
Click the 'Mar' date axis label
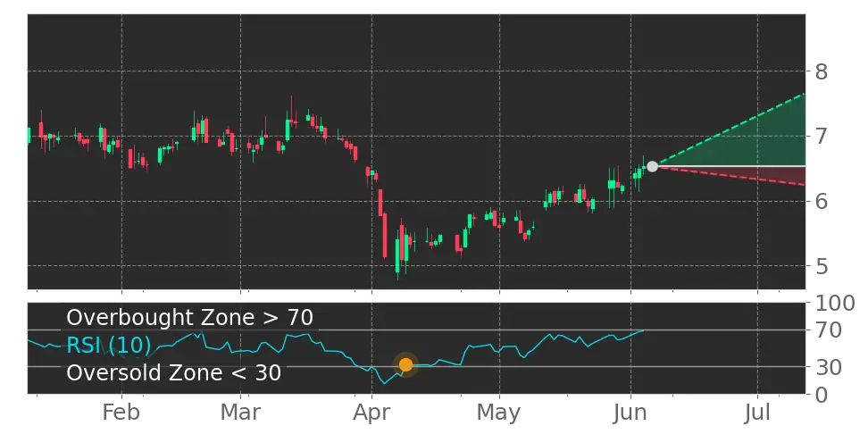pyautogui.click(x=241, y=413)
